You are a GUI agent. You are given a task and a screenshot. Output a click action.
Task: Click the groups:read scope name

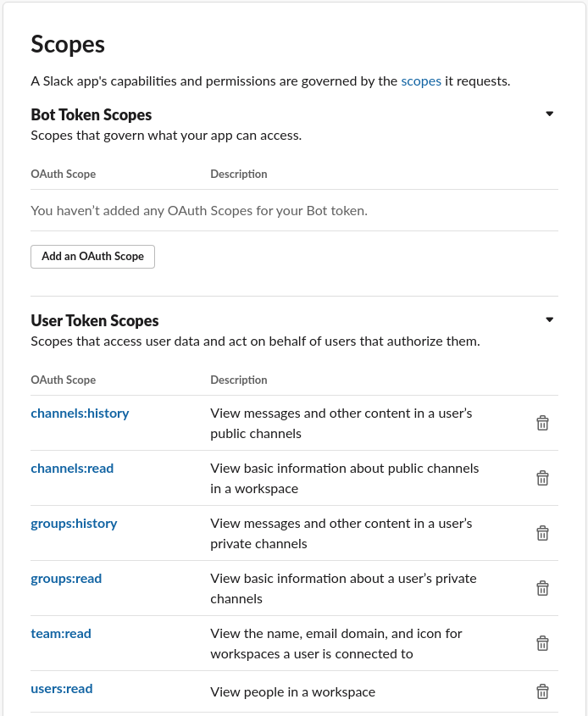(66, 579)
